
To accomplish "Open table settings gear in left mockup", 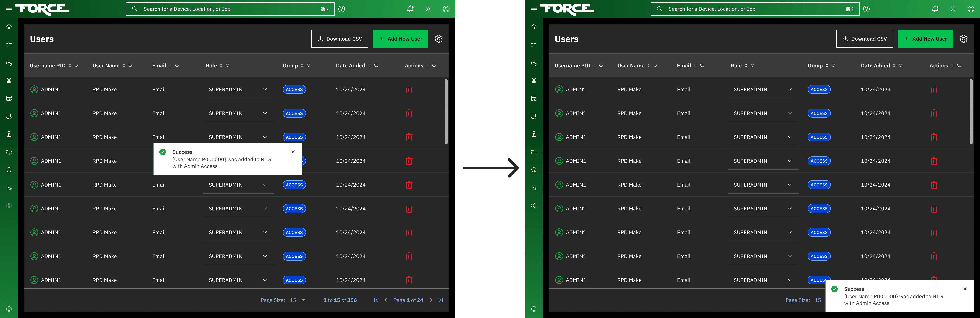I will tap(439, 39).
